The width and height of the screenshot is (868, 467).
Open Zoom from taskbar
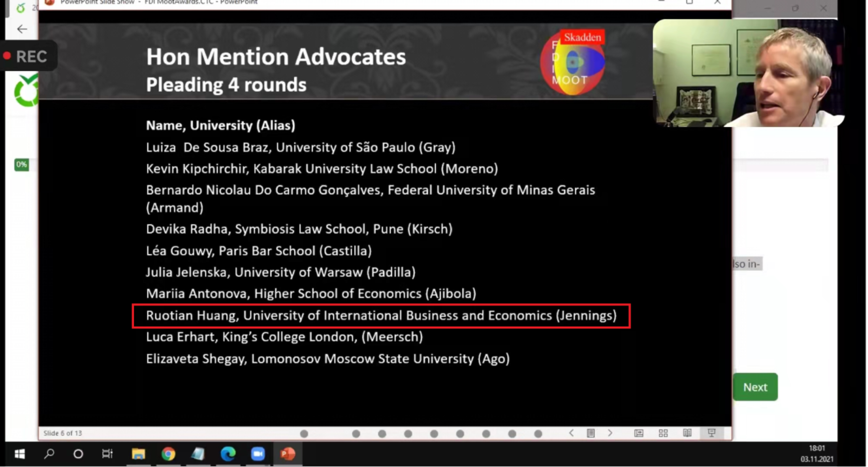(258, 454)
